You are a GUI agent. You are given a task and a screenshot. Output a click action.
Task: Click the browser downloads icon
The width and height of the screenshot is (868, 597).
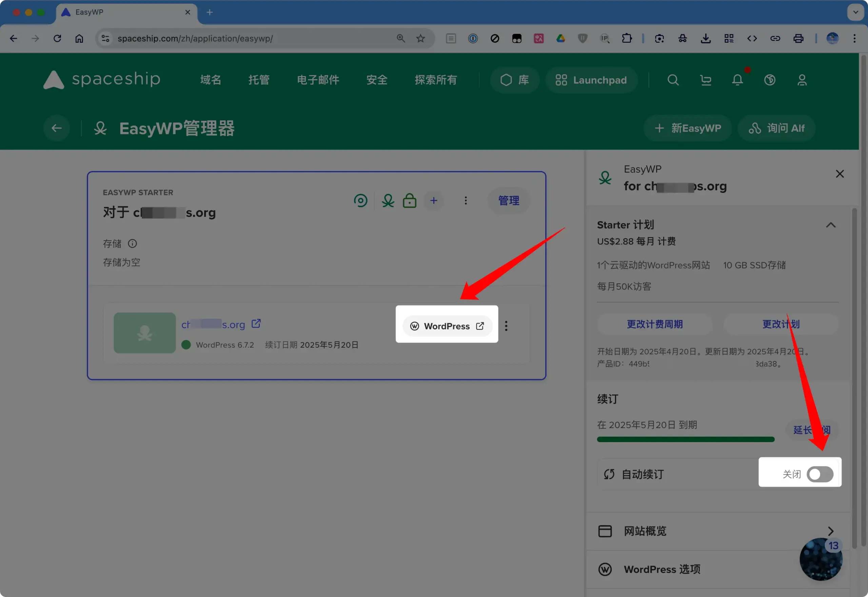click(705, 38)
